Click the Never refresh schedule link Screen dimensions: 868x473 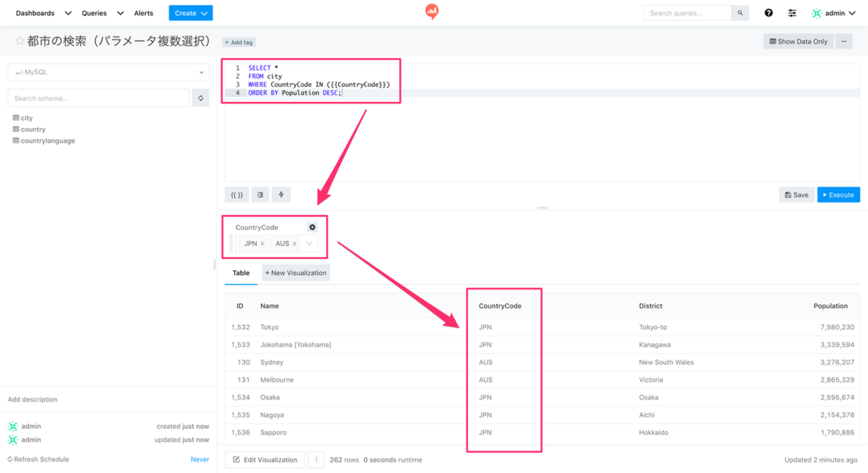click(200, 460)
